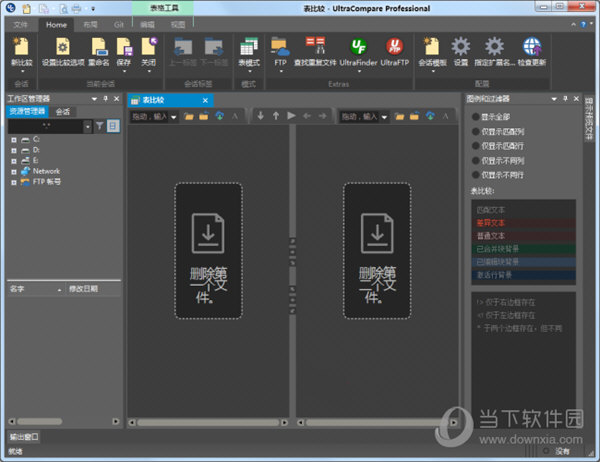
Task: Expand the Network tree node
Action: (14, 172)
